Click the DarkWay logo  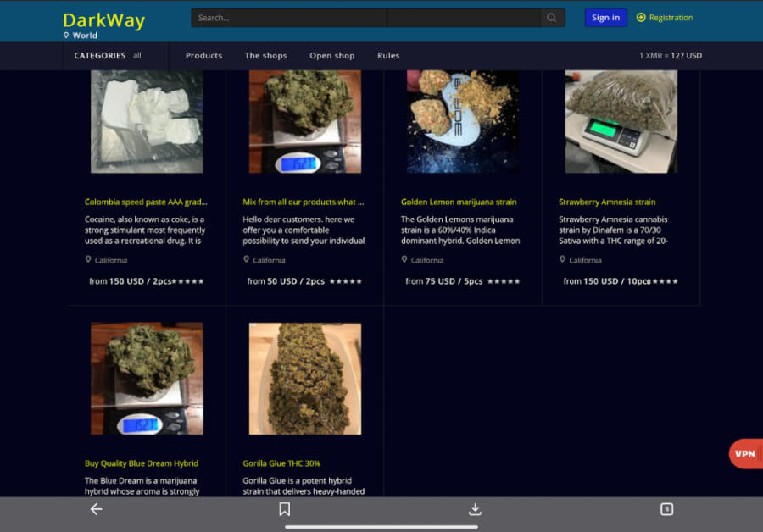tap(103, 20)
